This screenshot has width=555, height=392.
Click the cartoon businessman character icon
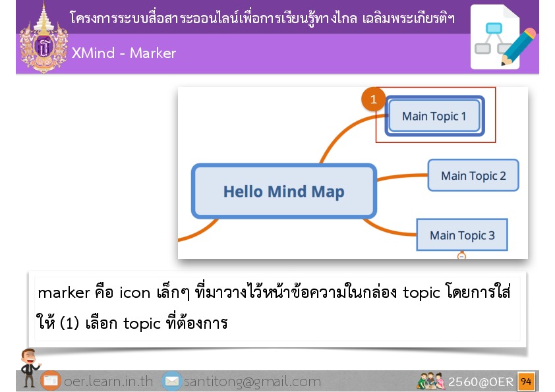pyautogui.click(x=29, y=366)
